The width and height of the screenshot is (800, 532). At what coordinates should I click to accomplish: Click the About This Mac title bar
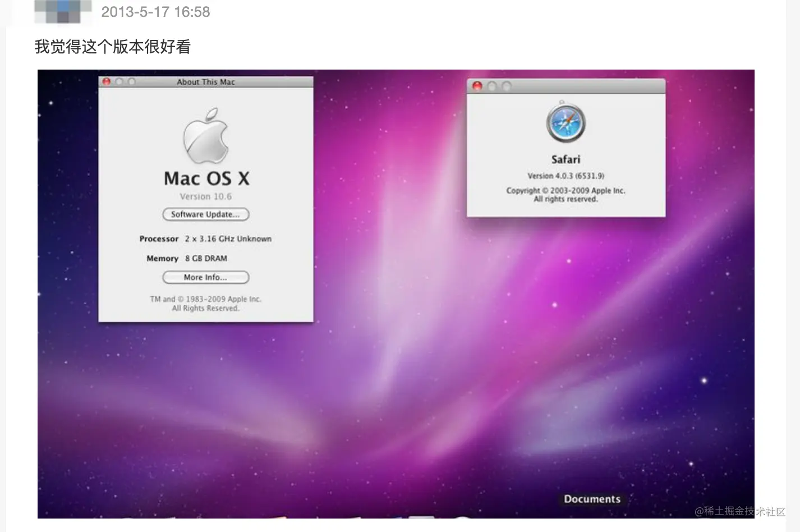tap(205, 81)
